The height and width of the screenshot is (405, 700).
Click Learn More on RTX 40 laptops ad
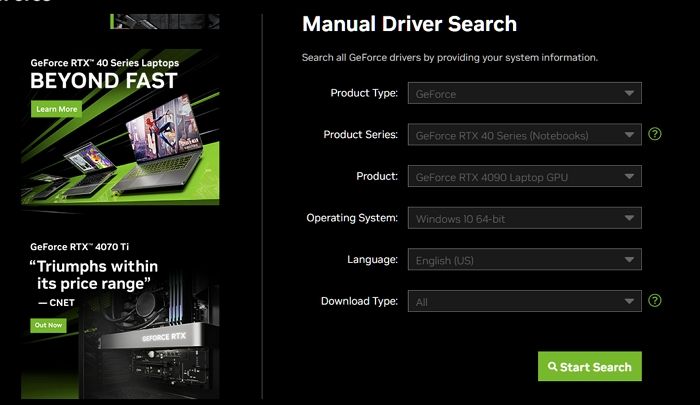(x=56, y=109)
